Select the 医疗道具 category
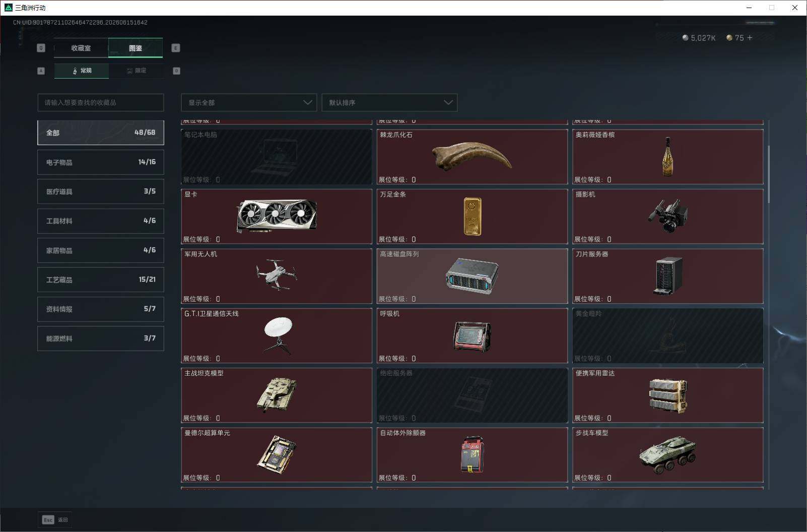 point(101,191)
